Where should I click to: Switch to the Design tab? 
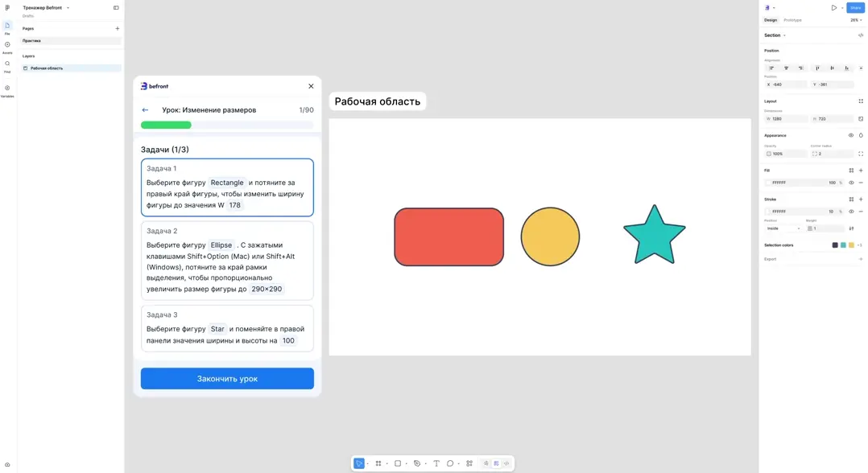pyautogui.click(x=771, y=20)
